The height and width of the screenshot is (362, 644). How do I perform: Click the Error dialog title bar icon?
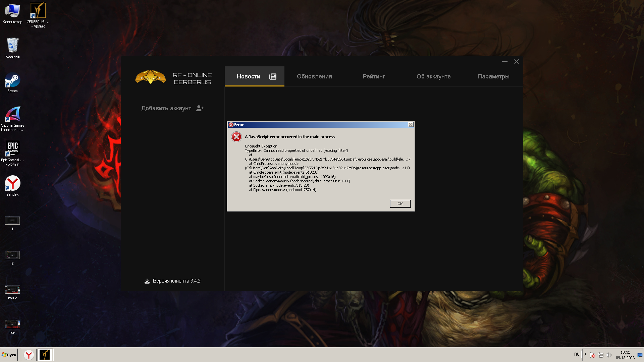coord(231,125)
